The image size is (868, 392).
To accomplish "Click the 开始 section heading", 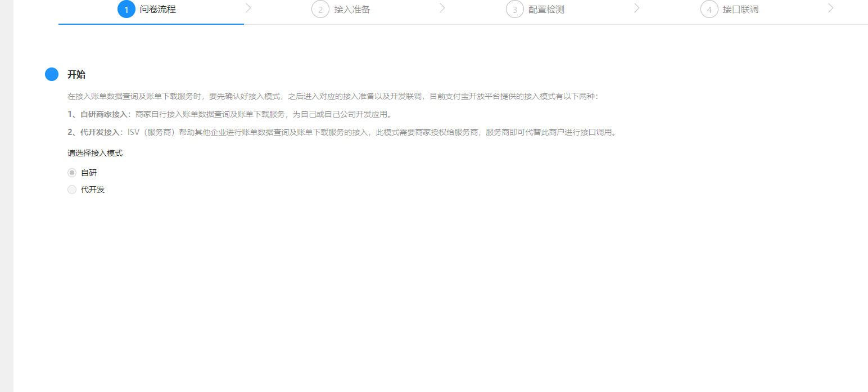I will coord(76,75).
